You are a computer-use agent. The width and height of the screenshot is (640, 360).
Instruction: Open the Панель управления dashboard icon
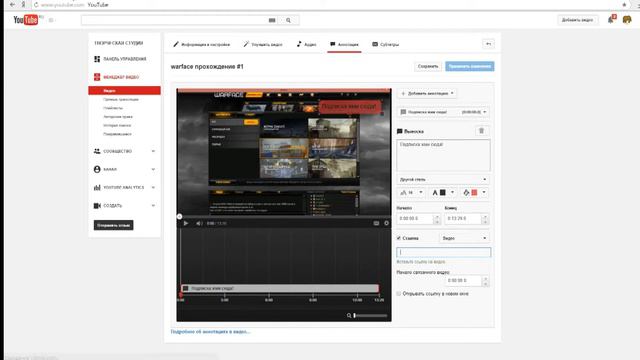97,59
